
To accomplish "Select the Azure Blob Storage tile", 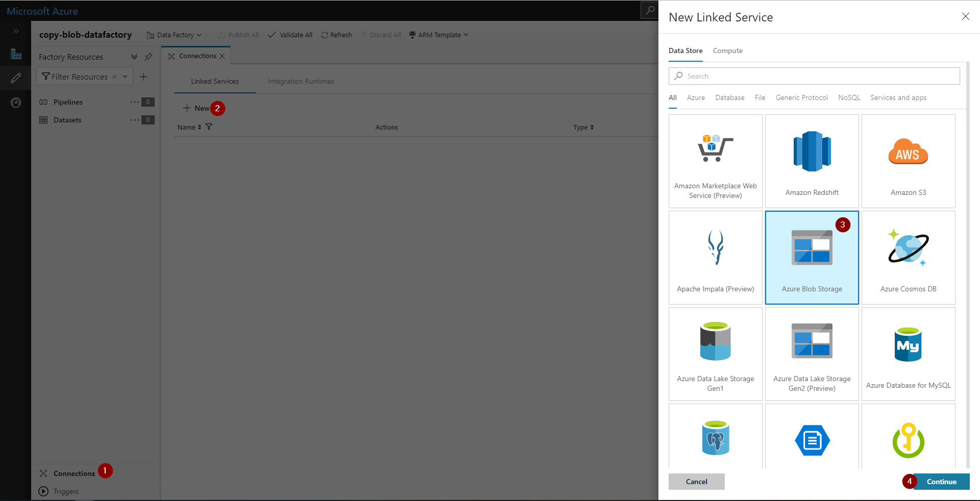I will 812,258.
